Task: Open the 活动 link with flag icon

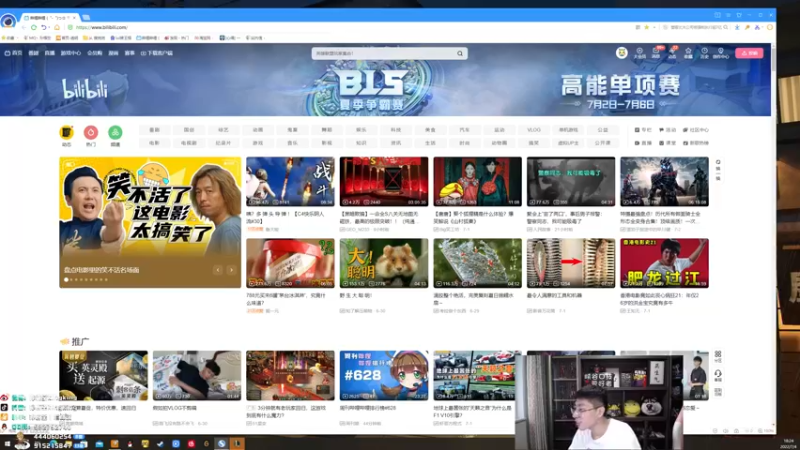Action: tap(667, 130)
